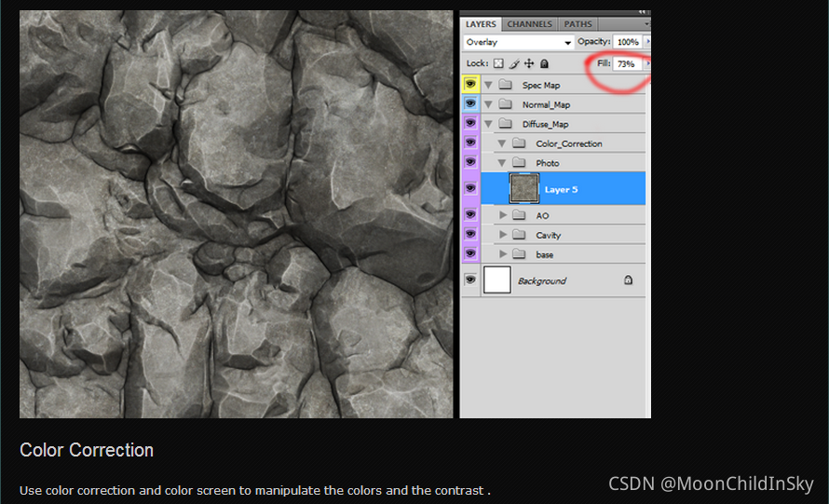Hide the Spec Map group
Screen dimensions: 829x504
coord(470,84)
